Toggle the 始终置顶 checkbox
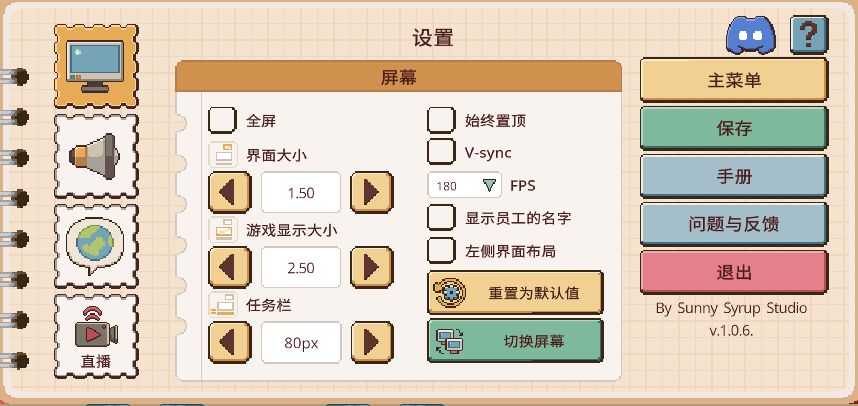This screenshot has width=858, height=406. (442, 121)
